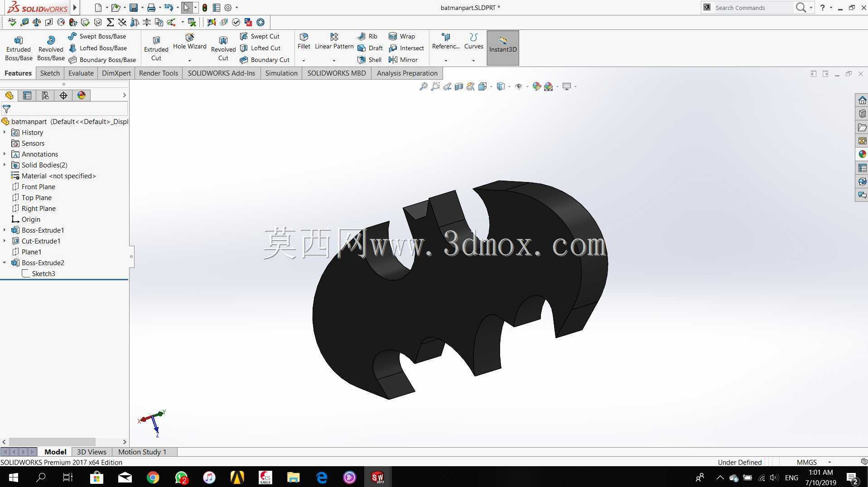Select the Rib feature
Screen dimensions: 868x487
click(x=367, y=36)
